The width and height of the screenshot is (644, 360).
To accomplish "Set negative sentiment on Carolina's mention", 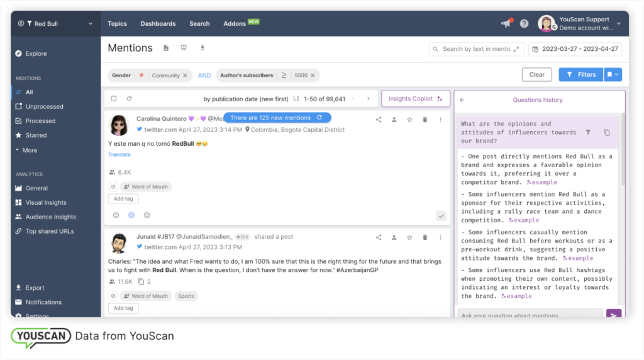I will pos(147,215).
